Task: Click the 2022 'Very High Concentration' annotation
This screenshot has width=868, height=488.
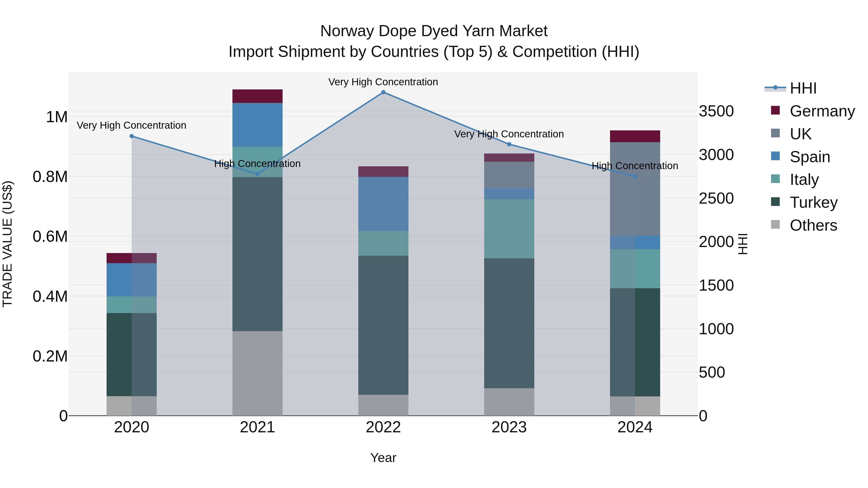Action: [383, 82]
